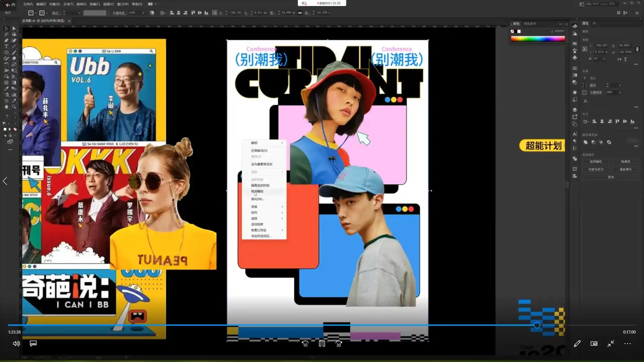Move the video seek slider handle
This screenshot has height=362, width=644.
(537, 325)
